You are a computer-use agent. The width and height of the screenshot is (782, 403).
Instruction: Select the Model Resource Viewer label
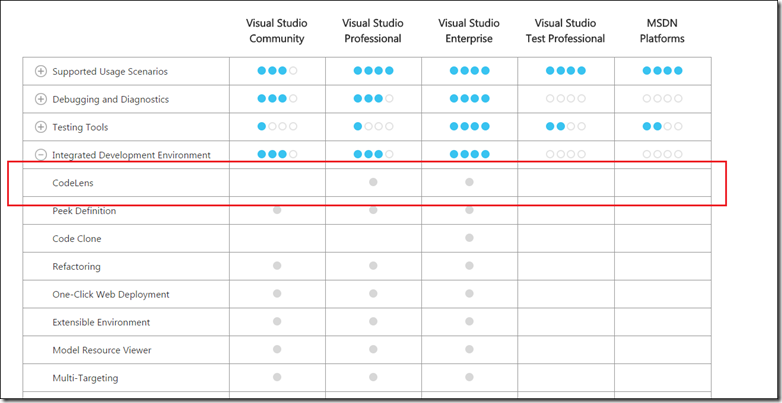102,351
